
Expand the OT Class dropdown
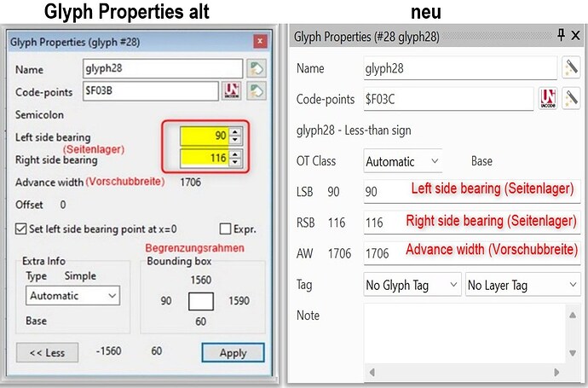pyautogui.click(x=402, y=160)
